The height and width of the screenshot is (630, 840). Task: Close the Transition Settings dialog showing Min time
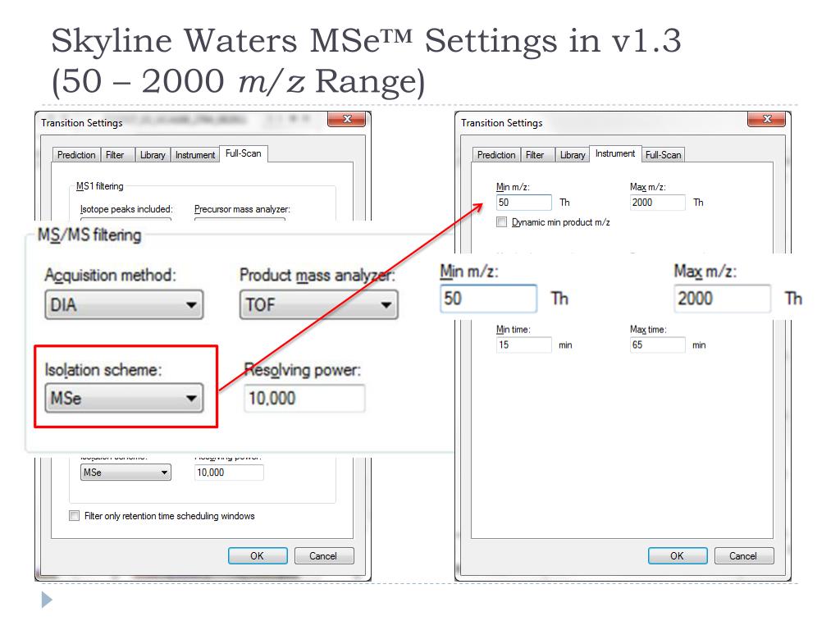point(767,119)
